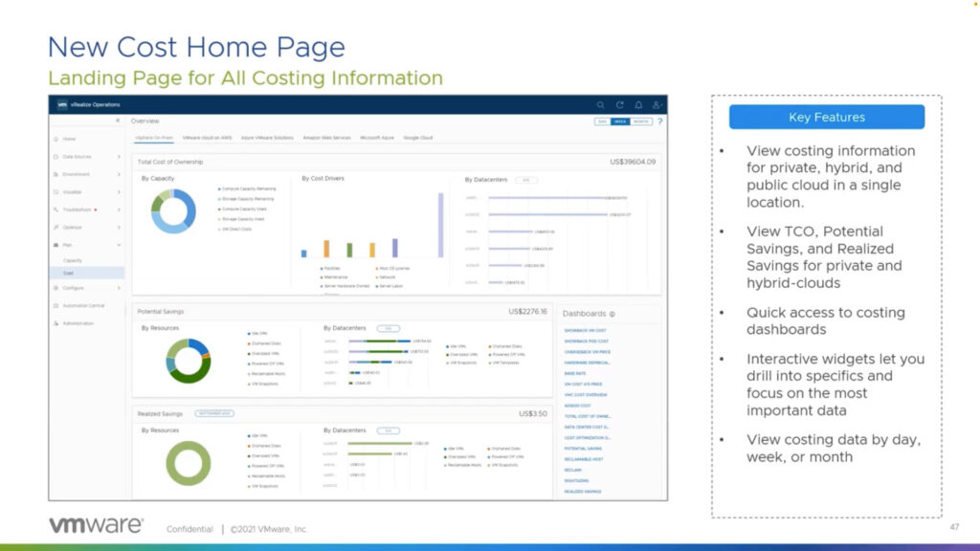
Task: Open the Showback Pod Cost dashboard link
Action: click(x=587, y=342)
